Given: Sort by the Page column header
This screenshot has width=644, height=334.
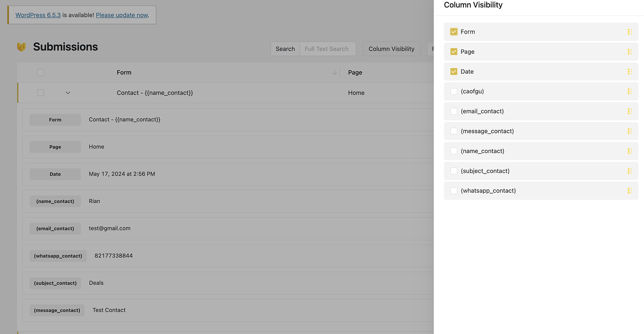Looking at the screenshot, I should coord(355,72).
